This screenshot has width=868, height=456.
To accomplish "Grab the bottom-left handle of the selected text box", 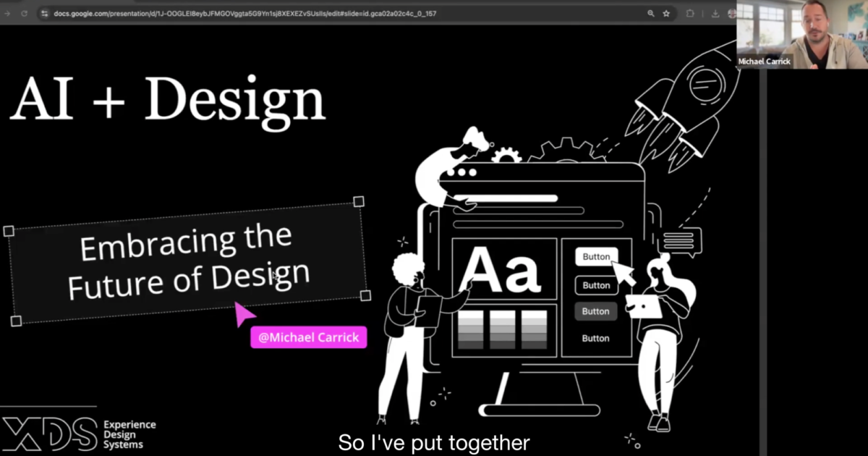I will pos(16,321).
